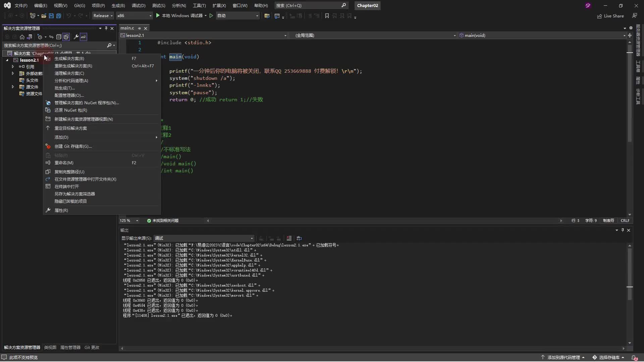644x362 pixels.
Task: Click the Live Share icon button
Action: pos(610,16)
